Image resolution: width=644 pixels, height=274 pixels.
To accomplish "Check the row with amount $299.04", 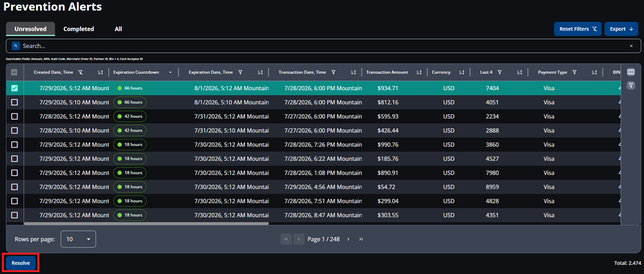I will pos(14,201).
